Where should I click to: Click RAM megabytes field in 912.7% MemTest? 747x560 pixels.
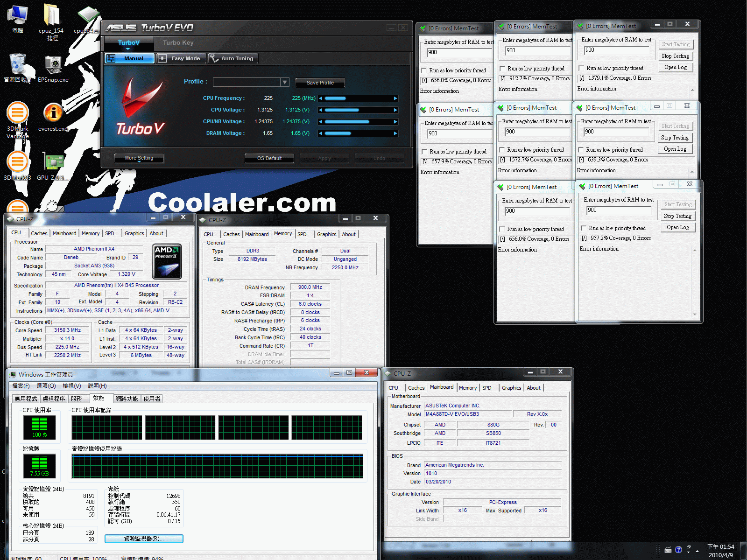(538, 51)
